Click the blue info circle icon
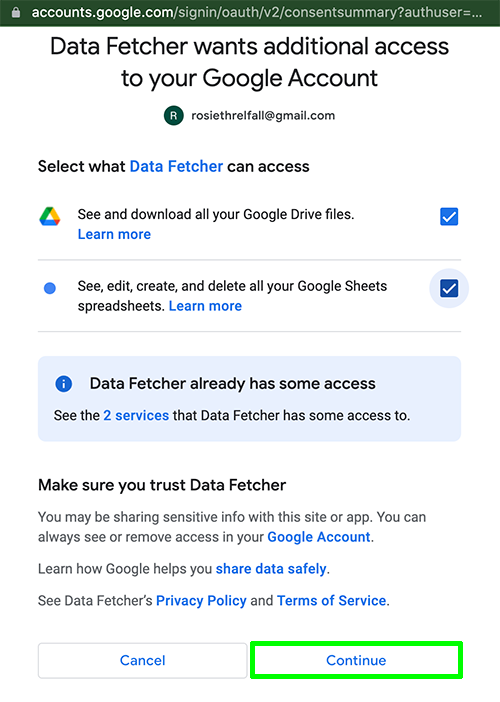The height and width of the screenshot is (702, 500). point(64,384)
